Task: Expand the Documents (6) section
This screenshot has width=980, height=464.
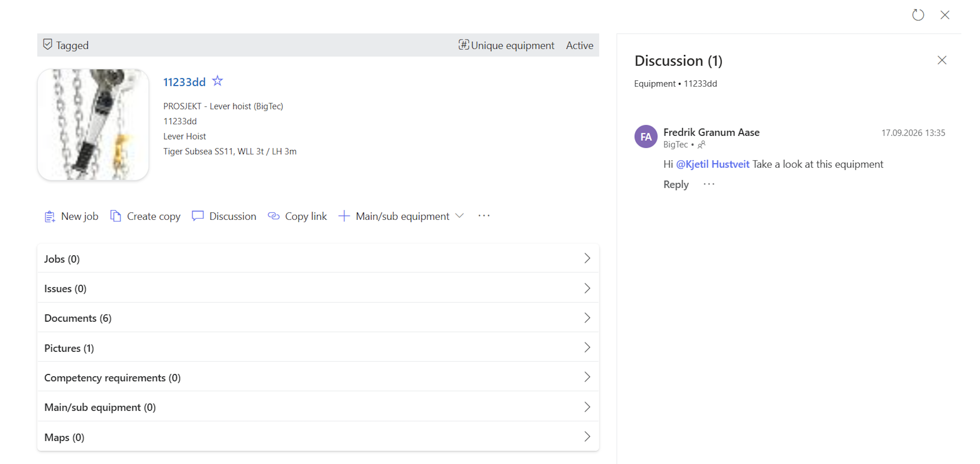Action: (x=318, y=318)
